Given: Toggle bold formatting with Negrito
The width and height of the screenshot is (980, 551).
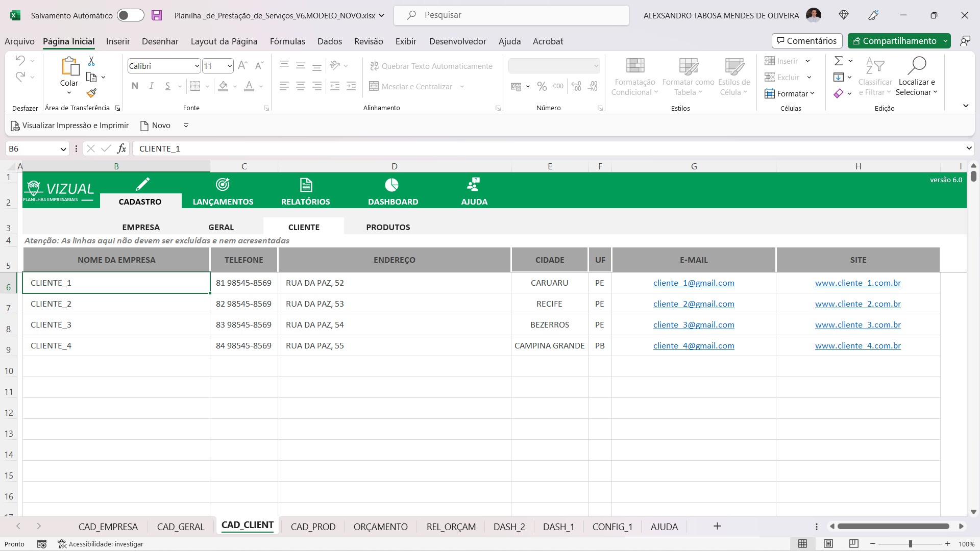Looking at the screenshot, I should point(134,86).
